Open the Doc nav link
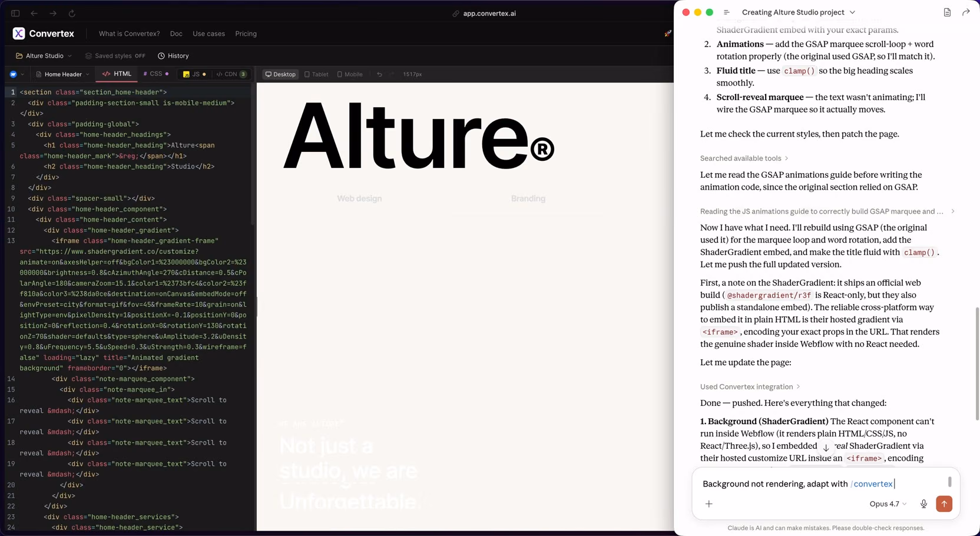The image size is (980, 536). 176,34
